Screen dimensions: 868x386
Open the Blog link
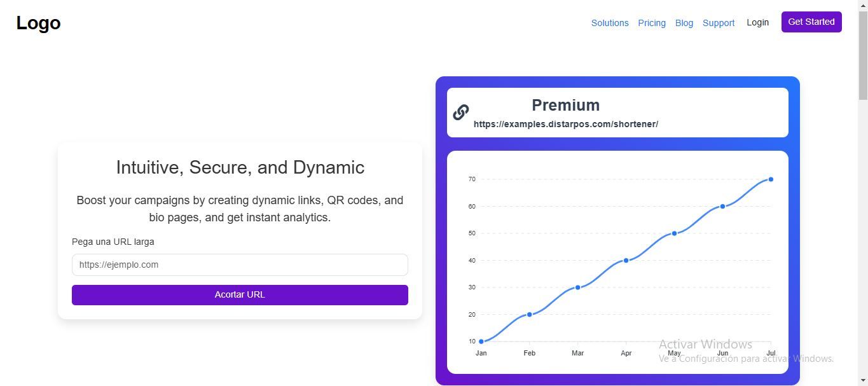point(684,23)
